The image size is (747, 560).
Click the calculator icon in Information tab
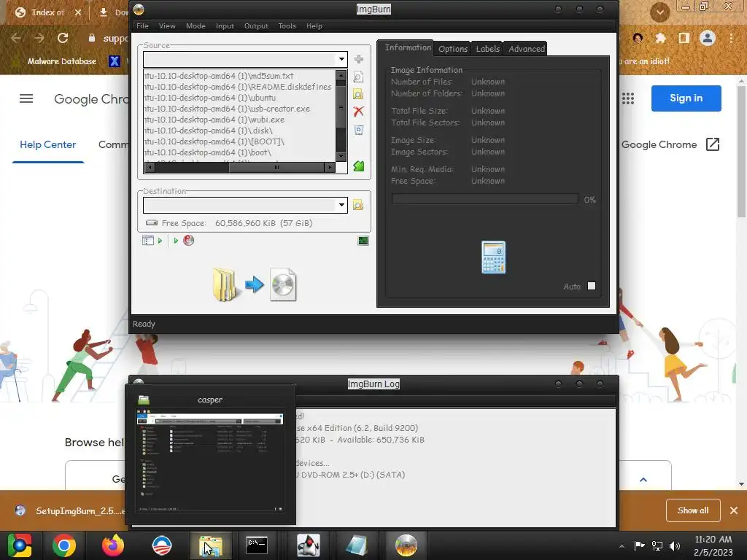click(494, 257)
